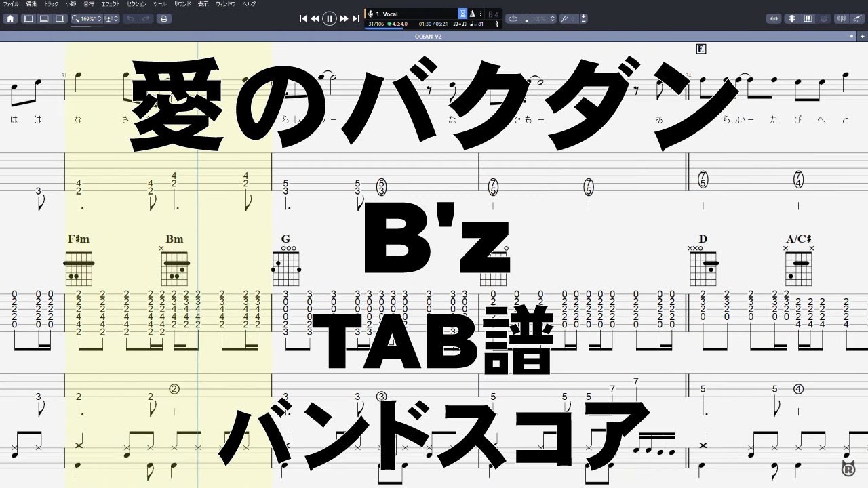Open the 編集 menu
The width and height of the screenshot is (868, 488).
point(31,3)
